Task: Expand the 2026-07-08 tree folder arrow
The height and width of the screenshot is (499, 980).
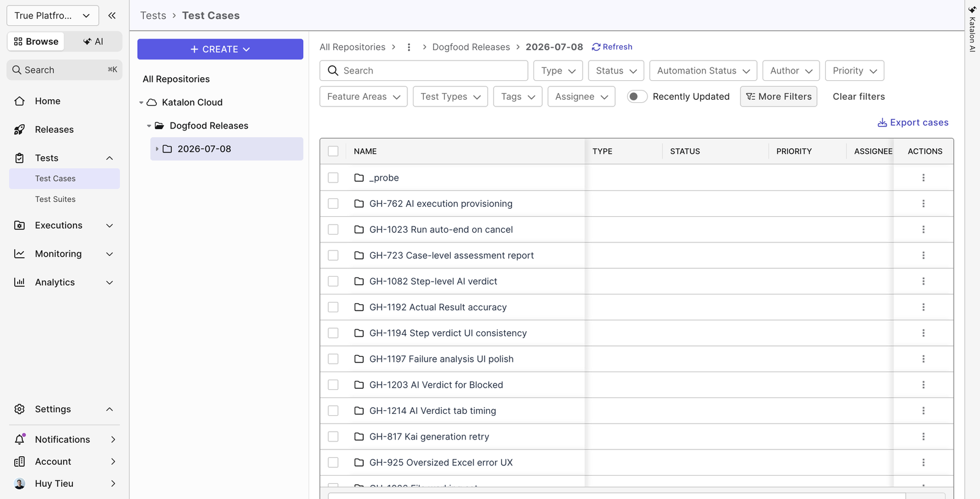Action: coord(157,149)
